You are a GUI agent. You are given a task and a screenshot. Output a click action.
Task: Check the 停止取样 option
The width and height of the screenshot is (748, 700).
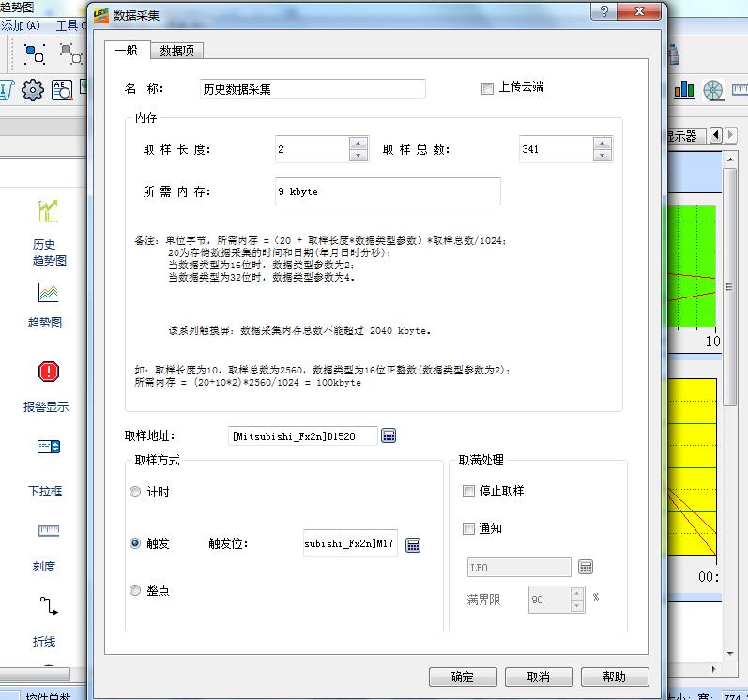(x=468, y=491)
